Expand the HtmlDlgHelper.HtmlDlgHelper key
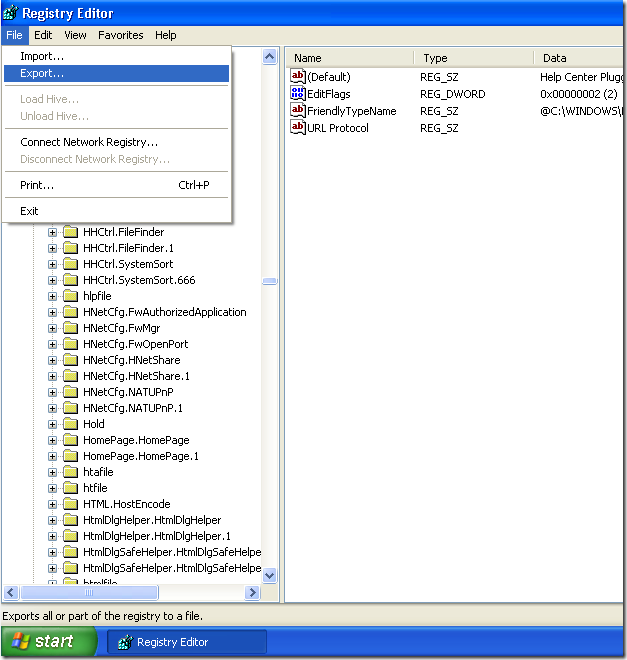This screenshot has width=627, height=660. pyautogui.click(x=52, y=520)
